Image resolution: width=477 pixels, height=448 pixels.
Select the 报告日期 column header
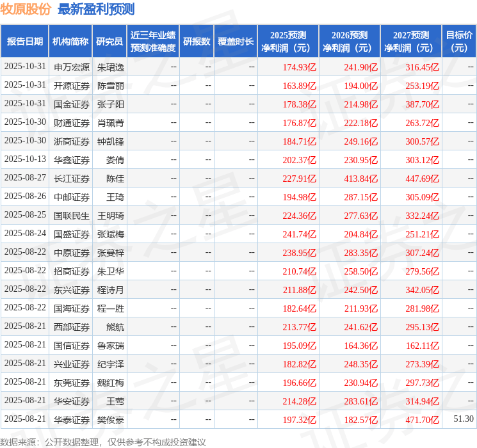[24, 42]
